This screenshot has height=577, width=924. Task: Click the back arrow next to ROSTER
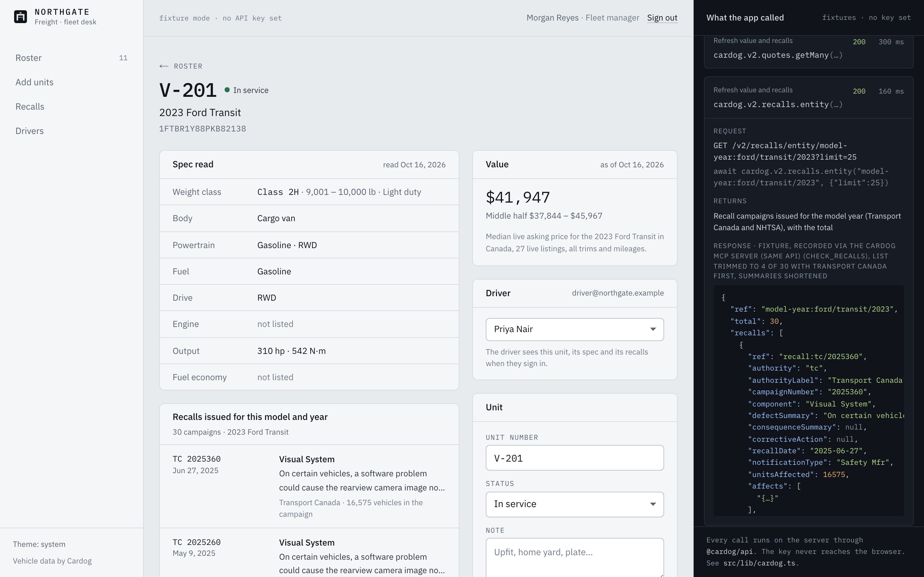click(x=164, y=66)
